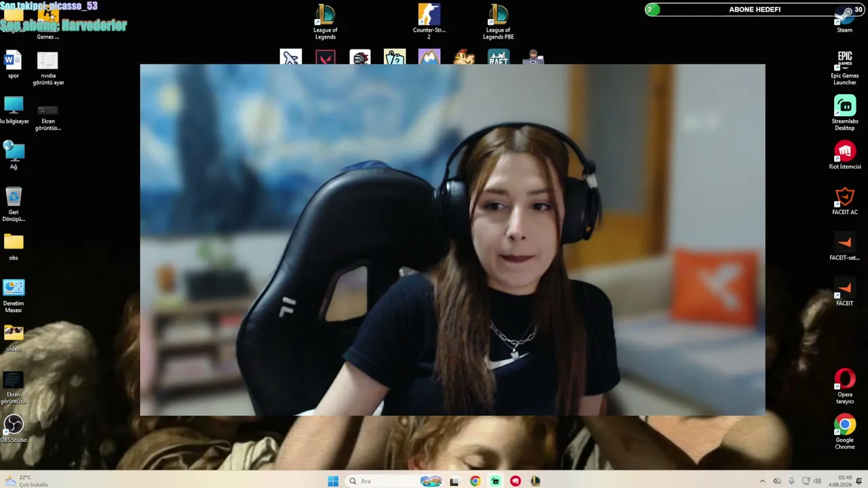Select the video folder on the desktop
The height and width of the screenshot is (488, 868).
(x=14, y=338)
